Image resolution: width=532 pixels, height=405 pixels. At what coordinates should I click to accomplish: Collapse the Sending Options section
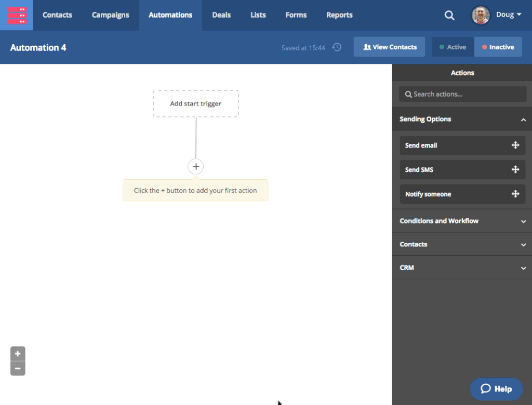pos(523,120)
